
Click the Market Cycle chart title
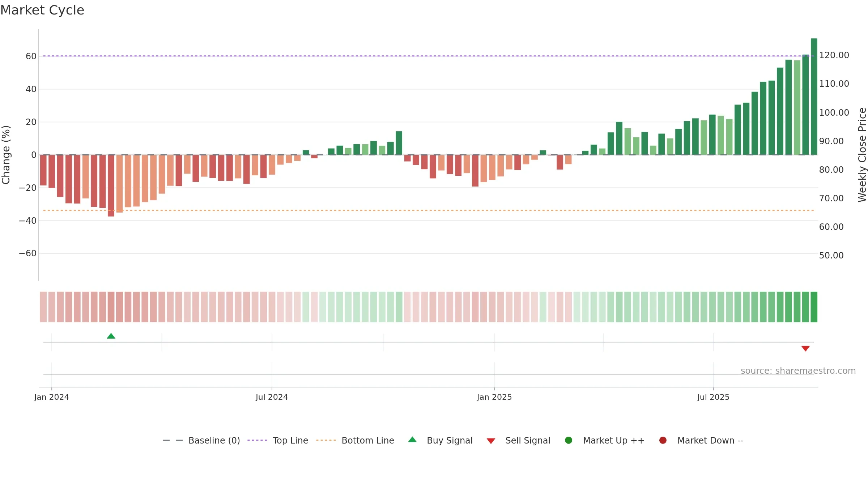pyautogui.click(x=42, y=10)
